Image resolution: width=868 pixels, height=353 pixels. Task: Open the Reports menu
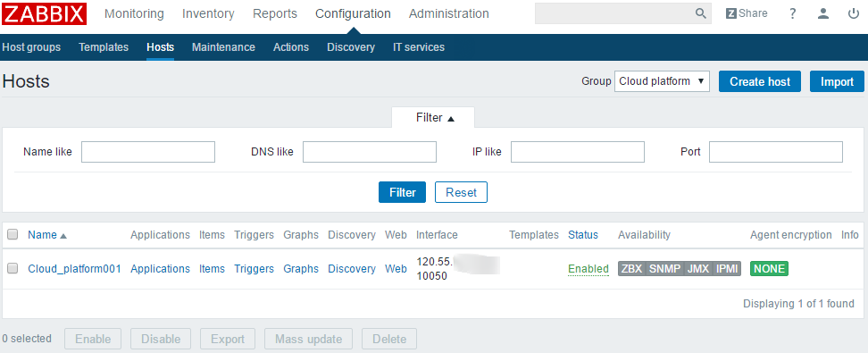click(274, 13)
